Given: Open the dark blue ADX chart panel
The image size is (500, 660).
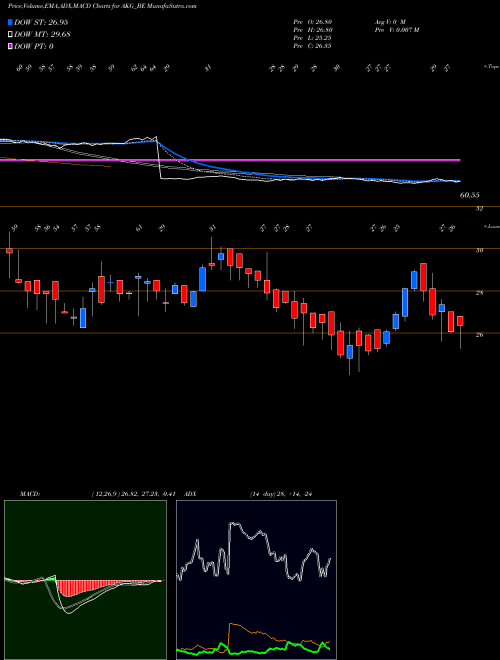Looking at the screenshot, I should [x=256, y=580].
